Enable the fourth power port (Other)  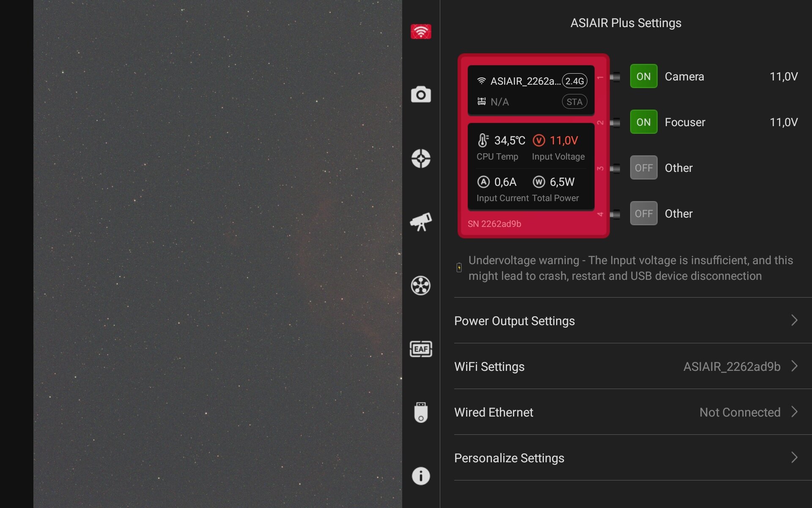(x=643, y=213)
